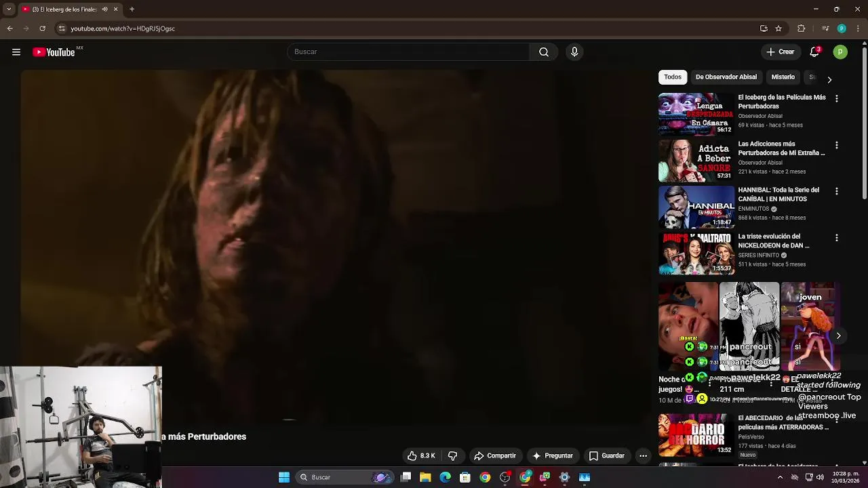The width and height of the screenshot is (868, 488).
Task: Click the Crear button
Action: [780, 52]
